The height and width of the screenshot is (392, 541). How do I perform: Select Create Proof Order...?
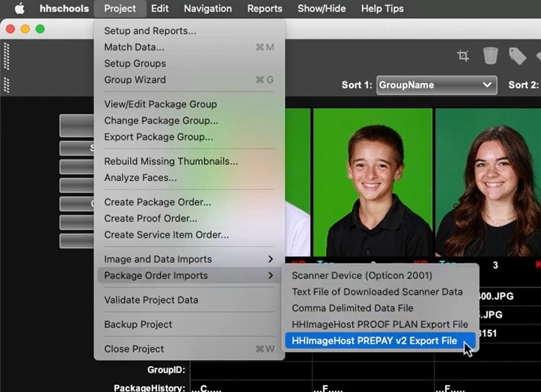189,218
